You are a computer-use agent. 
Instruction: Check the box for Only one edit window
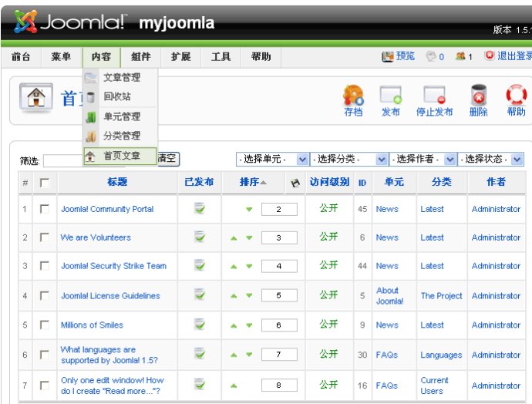45,385
